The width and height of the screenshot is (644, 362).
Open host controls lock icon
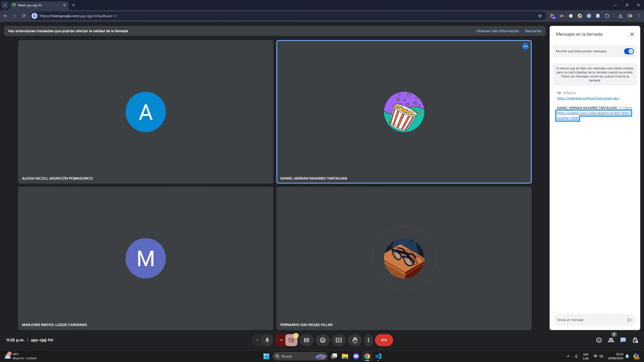tap(635, 340)
